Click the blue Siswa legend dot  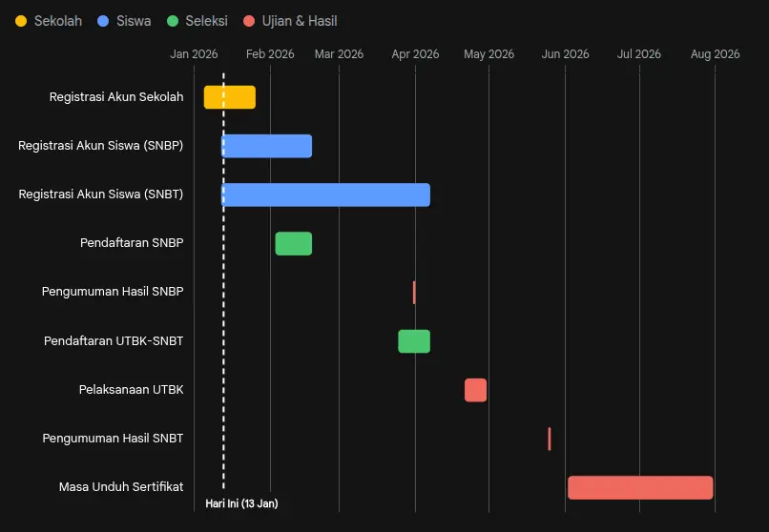pyautogui.click(x=103, y=21)
